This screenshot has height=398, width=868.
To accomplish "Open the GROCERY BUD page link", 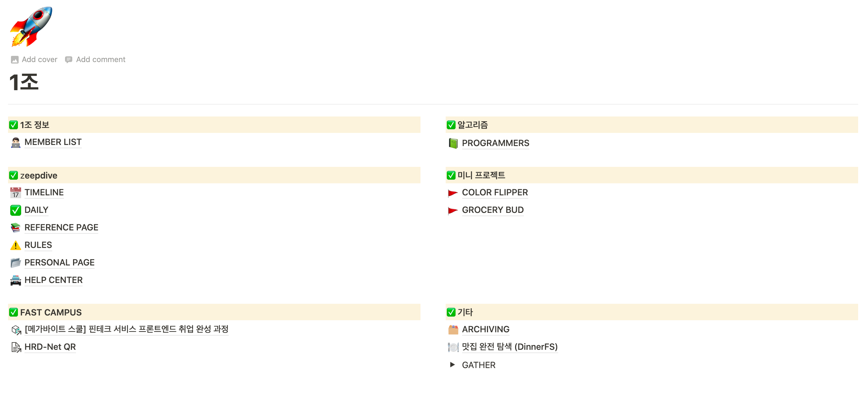I will coord(492,210).
